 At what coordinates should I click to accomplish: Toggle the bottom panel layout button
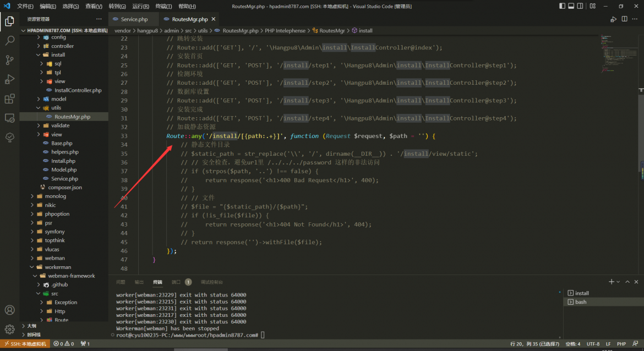pos(572,6)
